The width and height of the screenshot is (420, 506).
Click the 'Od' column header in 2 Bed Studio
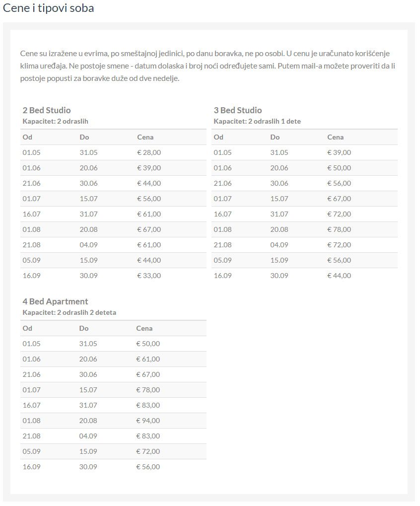tap(27, 137)
